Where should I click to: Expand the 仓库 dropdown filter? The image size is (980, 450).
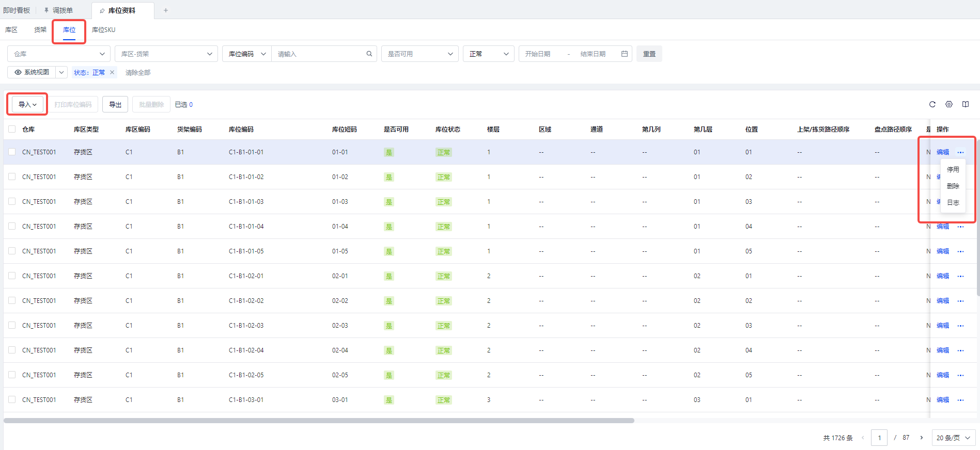[x=59, y=54]
